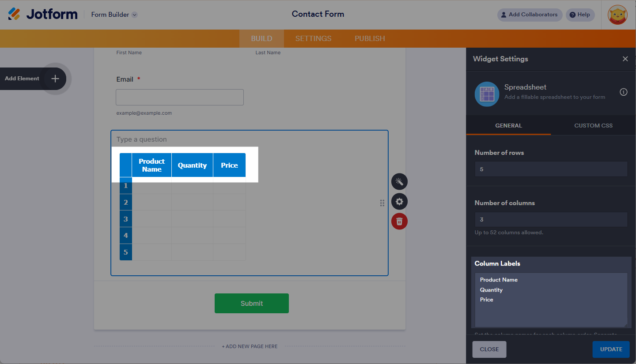Select the Quantity column header
Viewport: 636px width, 364px height.
tap(192, 165)
